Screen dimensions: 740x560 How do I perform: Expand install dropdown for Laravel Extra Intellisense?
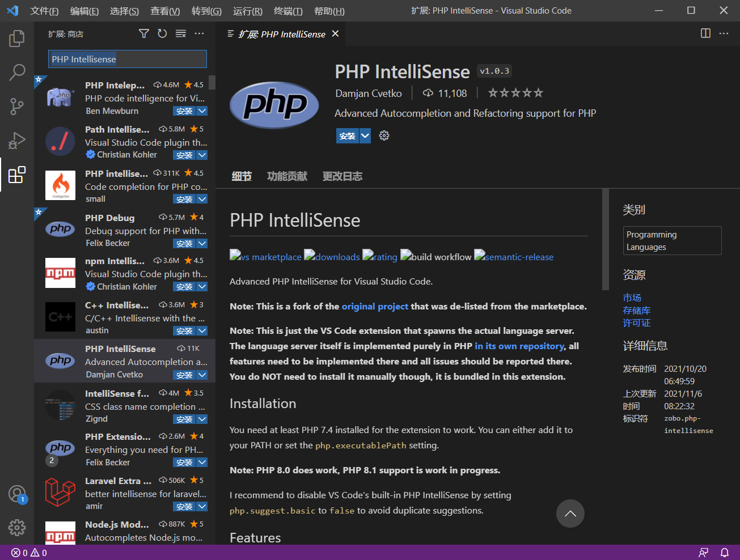click(202, 507)
